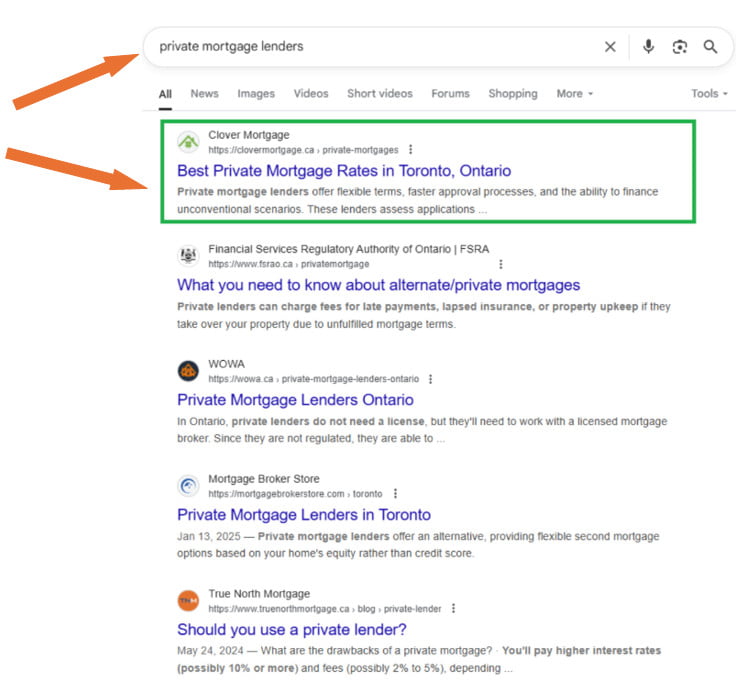Click the Mortgage Broker Store site name
The width and height of the screenshot is (750, 691).
tap(264, 479)
